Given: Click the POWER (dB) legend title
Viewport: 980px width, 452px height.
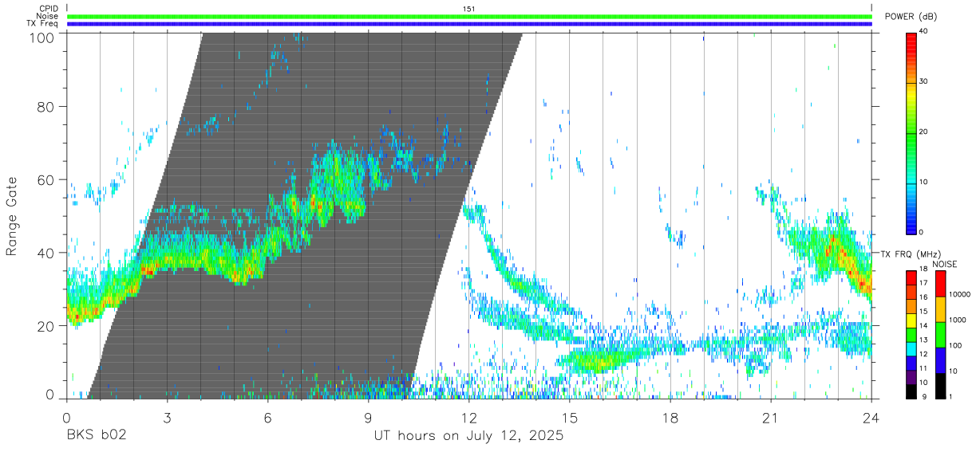Looking at the screenshot, I should pos(911,17).
